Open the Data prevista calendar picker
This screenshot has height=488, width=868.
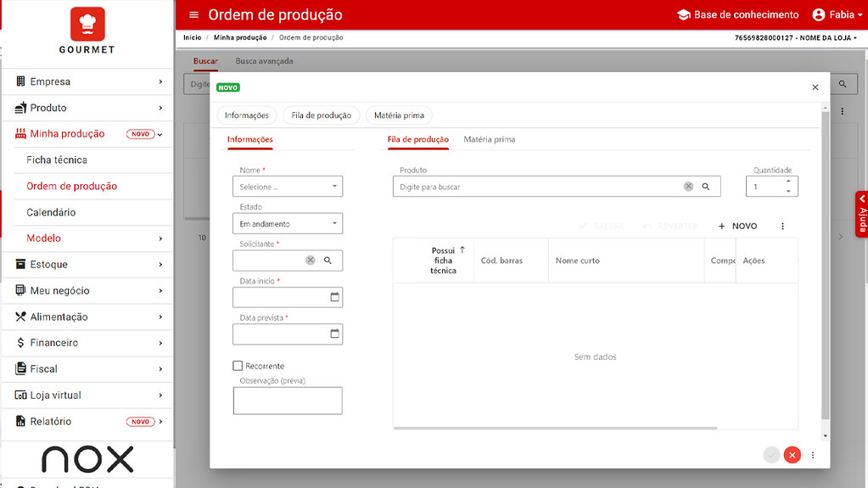334,334
